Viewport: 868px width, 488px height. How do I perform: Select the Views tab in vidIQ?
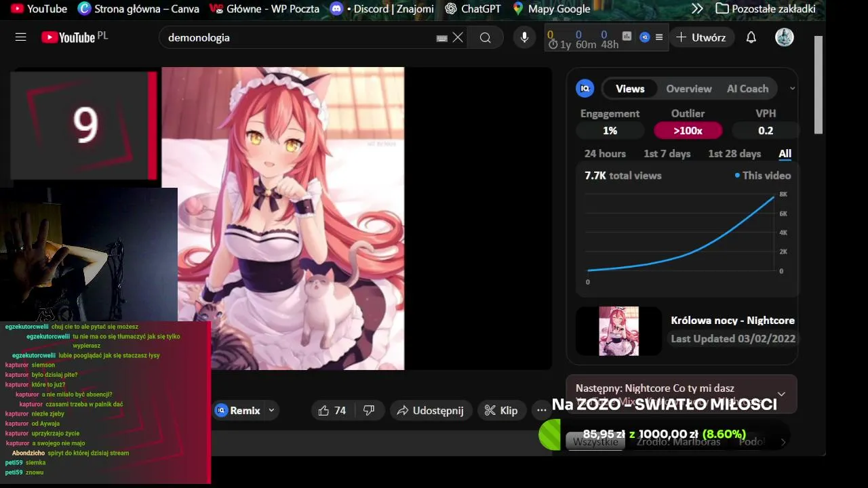coord(630,89)
